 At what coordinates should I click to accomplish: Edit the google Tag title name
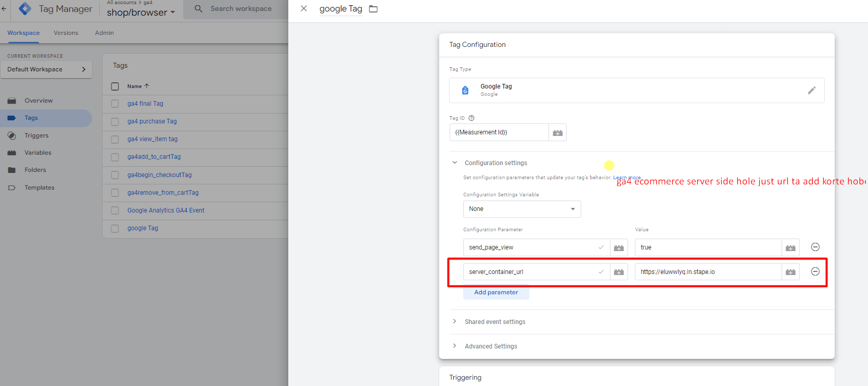[x=341, y=9]
